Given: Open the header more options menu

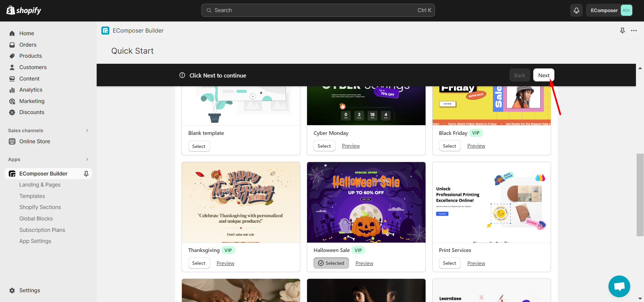Looking at the screenshot, I should pyautogui.click(x=634, y=31).
